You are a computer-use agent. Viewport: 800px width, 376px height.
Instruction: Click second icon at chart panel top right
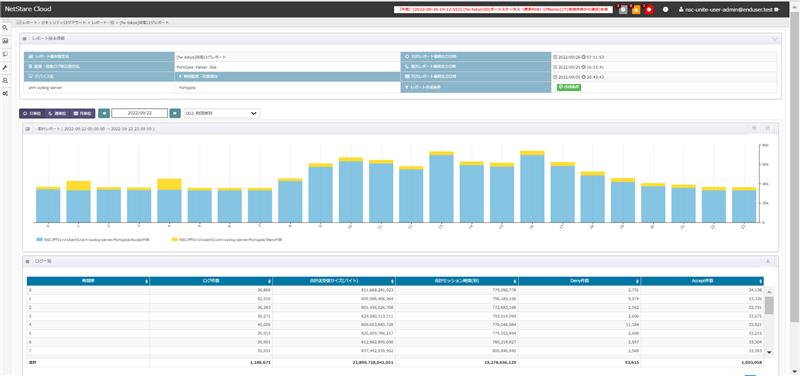point(768,128)
